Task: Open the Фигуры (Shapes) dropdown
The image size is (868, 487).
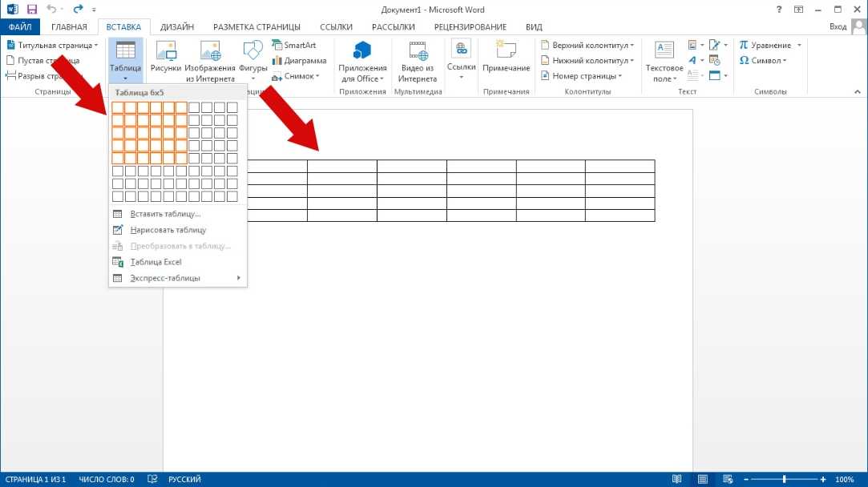Action: [253, 78]
